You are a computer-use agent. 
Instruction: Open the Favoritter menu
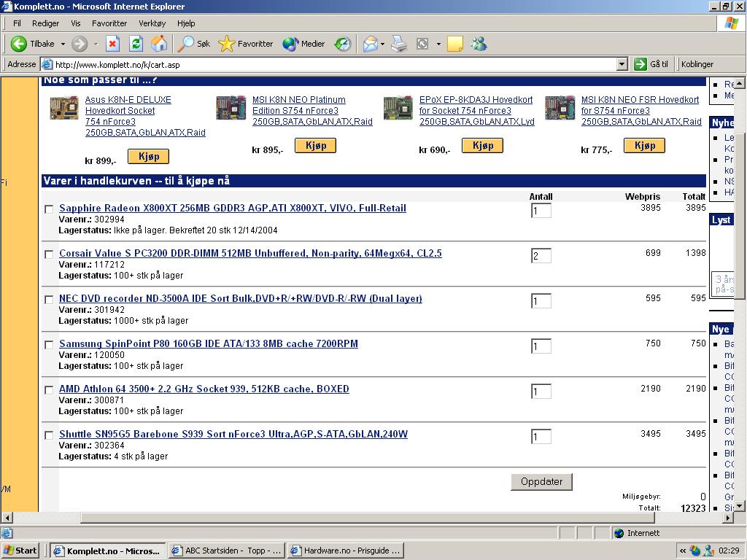pos(109,23)
